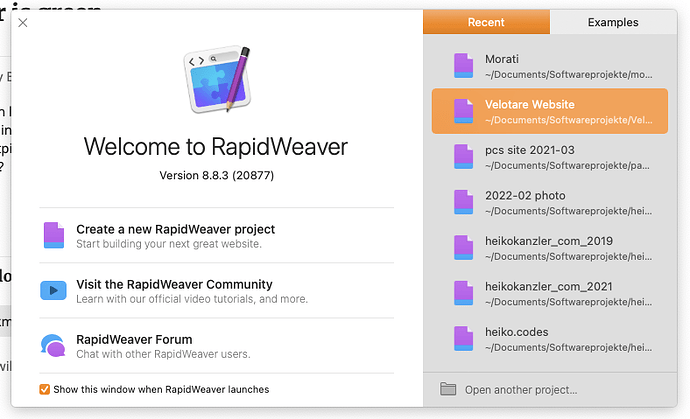Select the Velotare Website recent project
The height and width of the screenshot is (419, 690).
coord(550,111)
